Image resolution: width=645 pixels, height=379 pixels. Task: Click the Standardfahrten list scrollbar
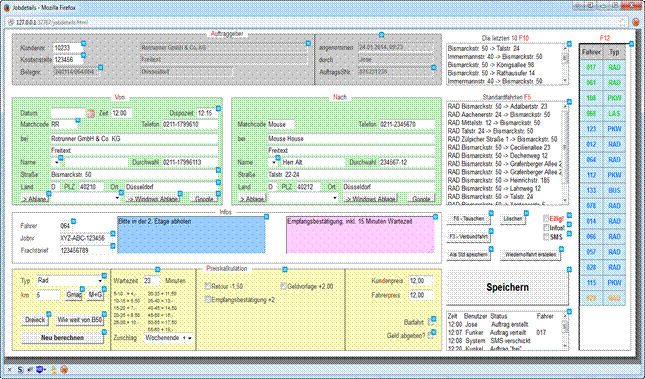565,153
